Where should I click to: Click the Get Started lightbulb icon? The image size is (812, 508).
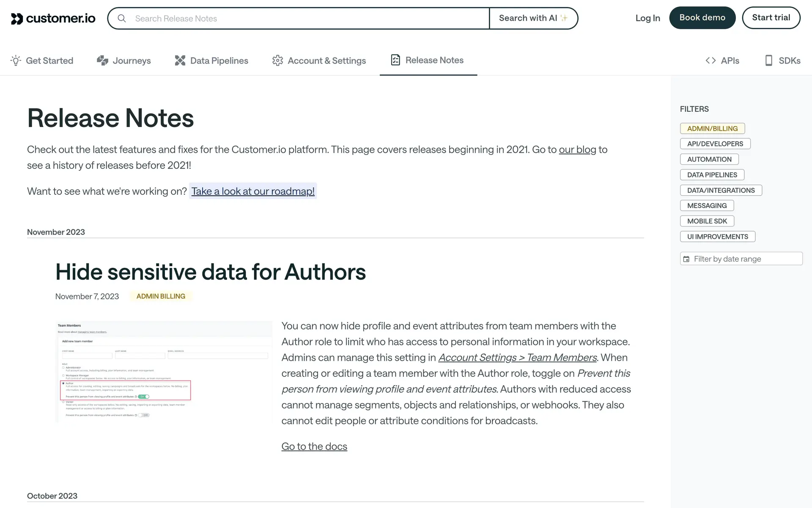click(x=16, y=61)
